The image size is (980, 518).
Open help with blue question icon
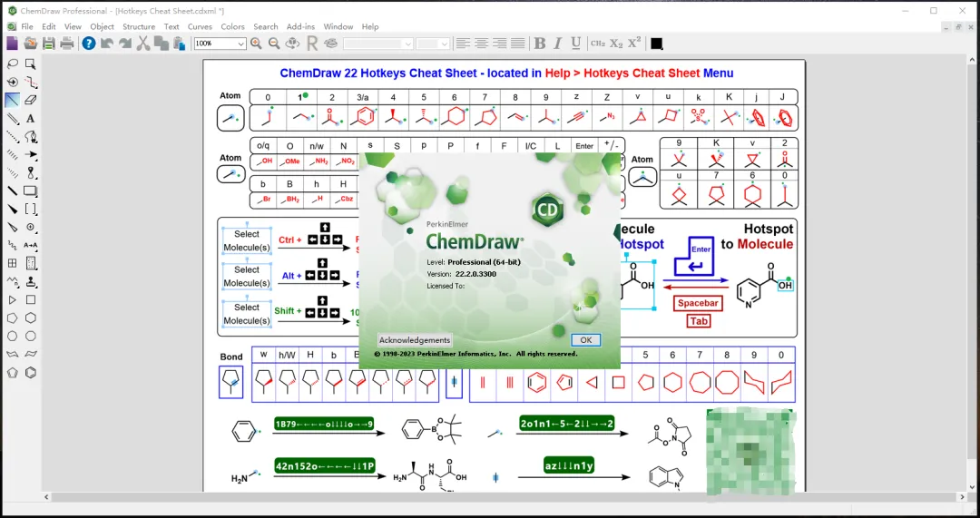point(89,44)
